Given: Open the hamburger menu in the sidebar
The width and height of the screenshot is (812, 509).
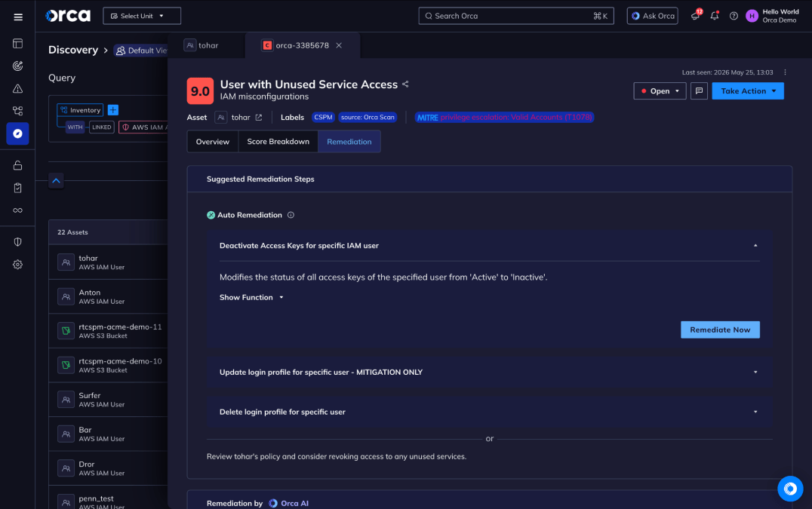Looking at the screenshot, I should [x=17, y=17].
